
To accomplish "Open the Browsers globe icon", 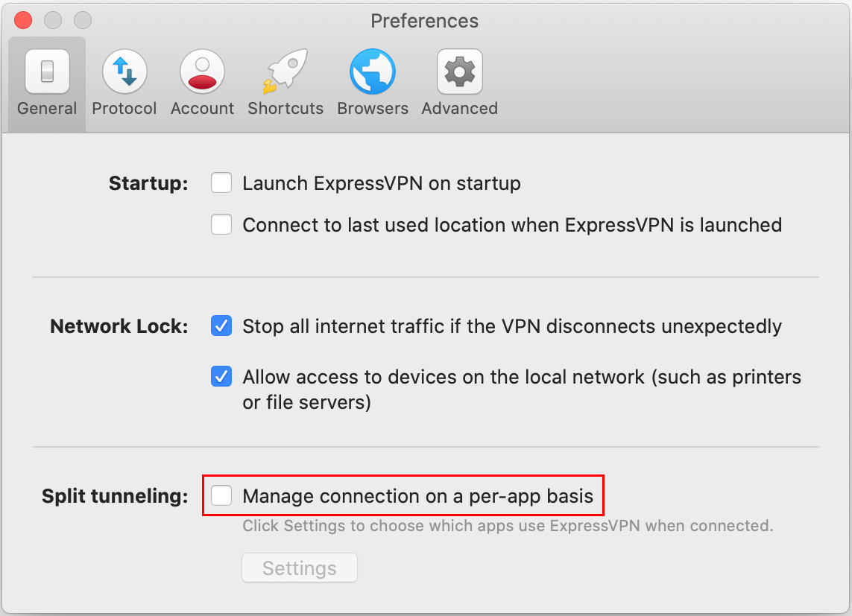I will coord(373,72).
